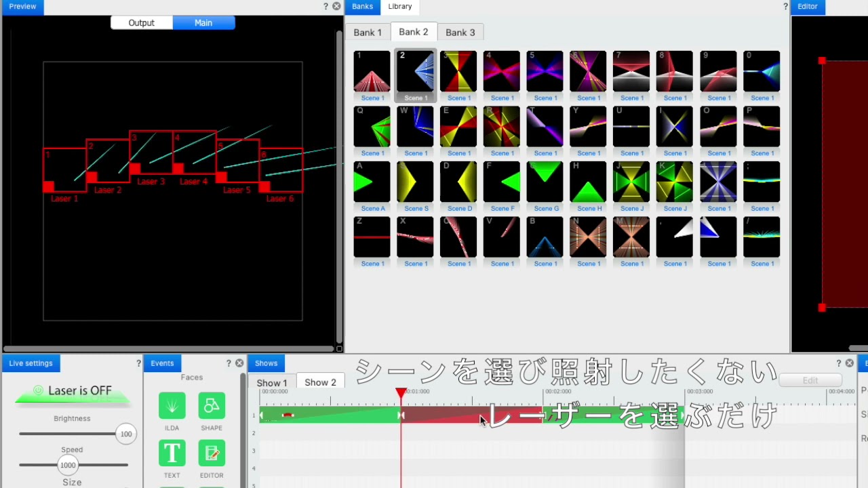
Task: Switch preview to Output mode
Action: click(141, 22)
